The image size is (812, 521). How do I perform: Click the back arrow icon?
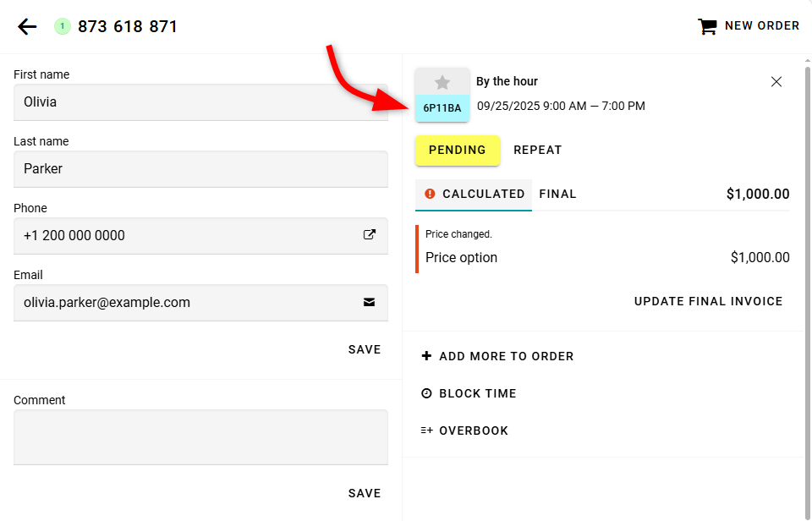pos(27,26)
